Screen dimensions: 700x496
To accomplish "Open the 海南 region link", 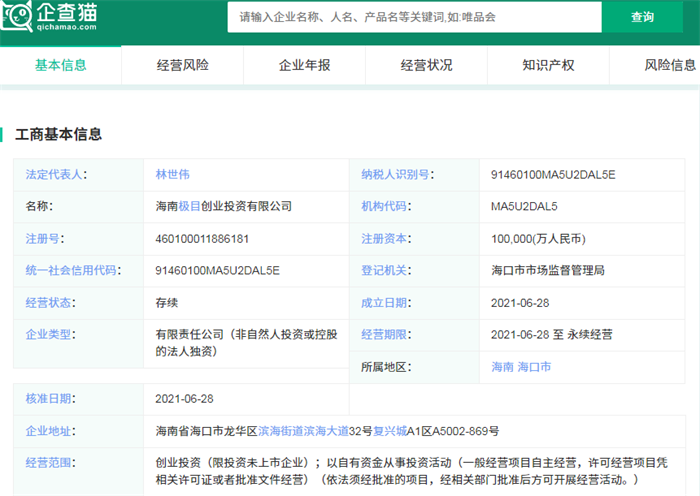I will [502, 367].
